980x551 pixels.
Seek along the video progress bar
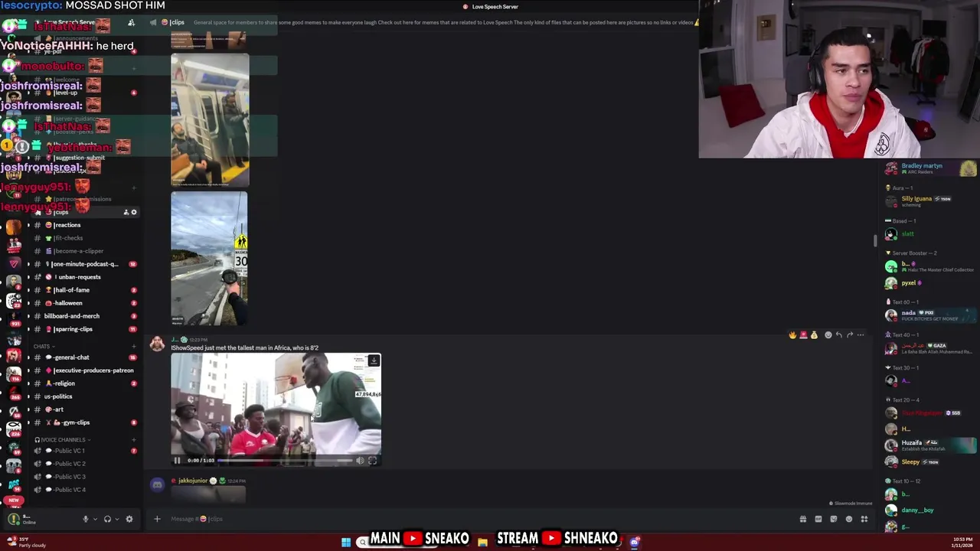tap(285, 460)
